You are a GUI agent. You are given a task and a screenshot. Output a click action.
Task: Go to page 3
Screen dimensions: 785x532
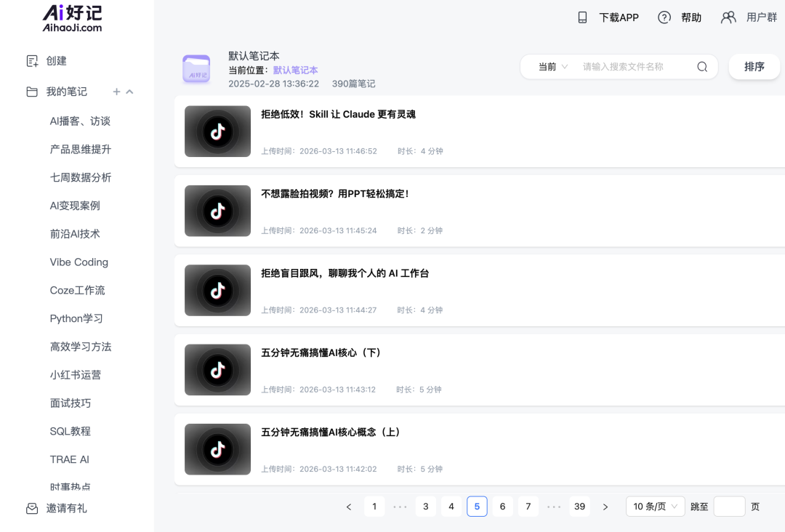(425, 507)
